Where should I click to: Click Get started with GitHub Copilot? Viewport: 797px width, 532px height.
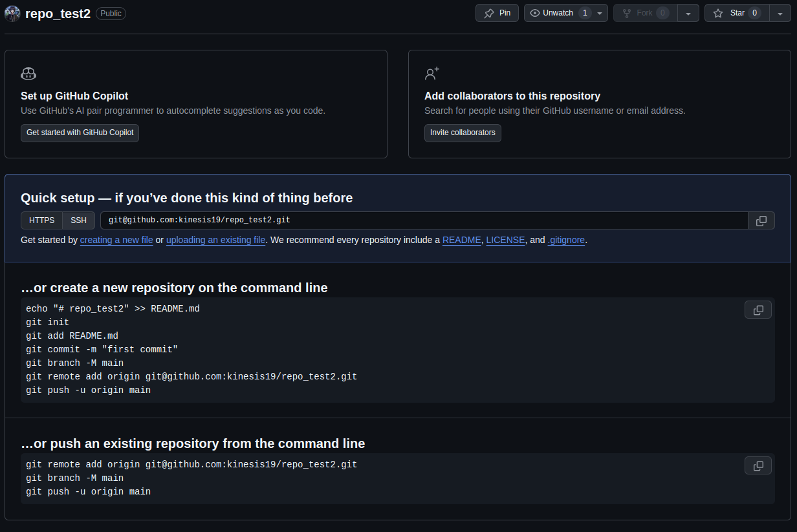(x=80, y=133)
